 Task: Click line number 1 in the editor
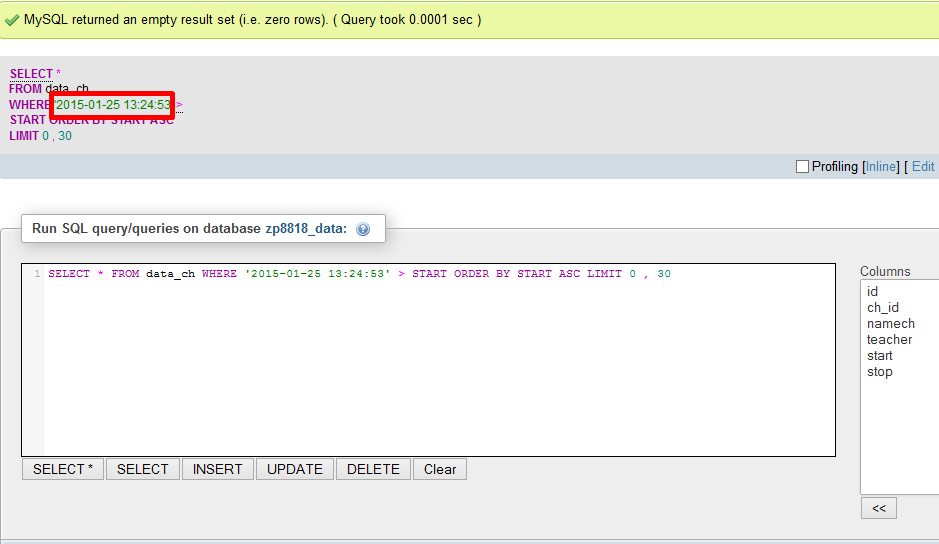click(x=37, y=274)
